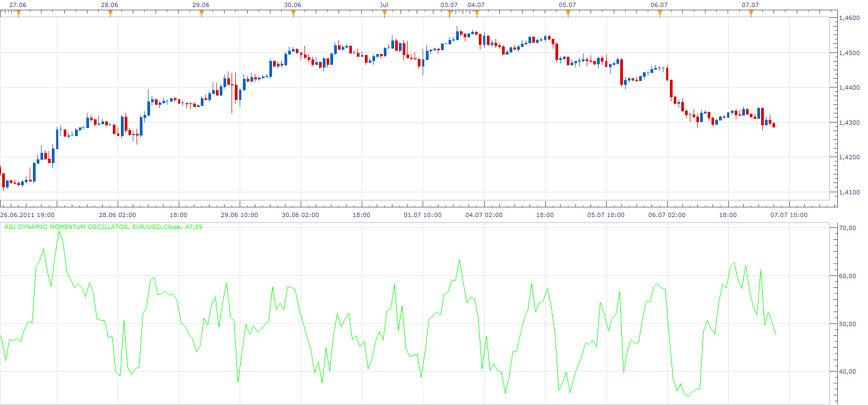Click the 07.07 10:00 time label
This screenshot has height=405, width=868.
pos(789,215)
